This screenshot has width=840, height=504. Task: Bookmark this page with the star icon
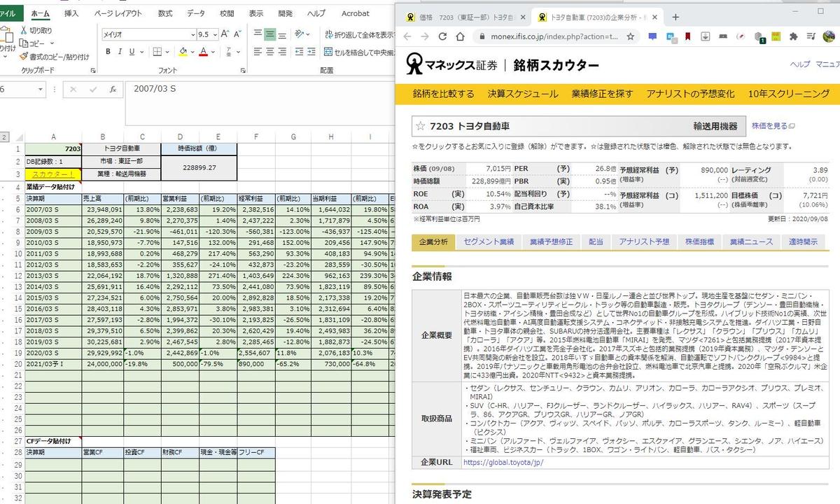630,36
